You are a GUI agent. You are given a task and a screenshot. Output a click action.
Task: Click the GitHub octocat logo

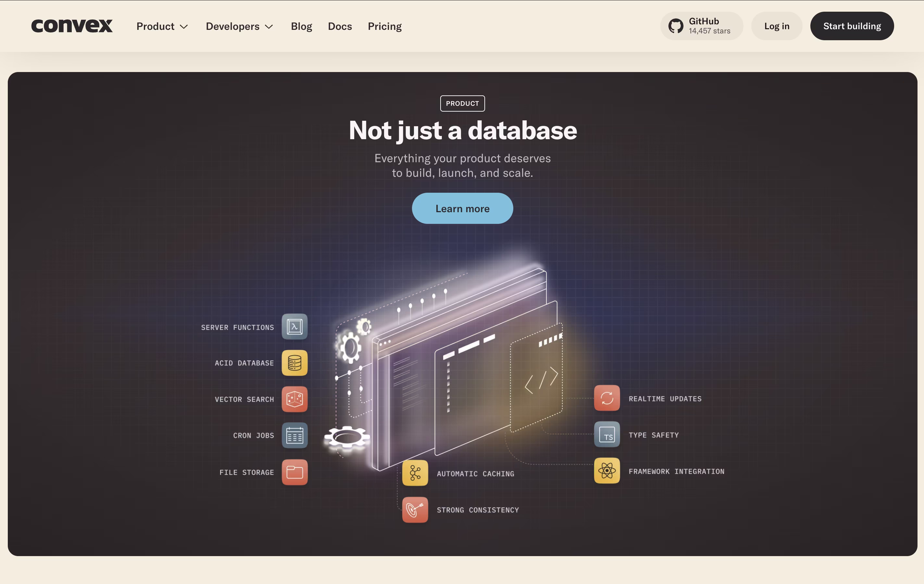click(x=675, y=26)
